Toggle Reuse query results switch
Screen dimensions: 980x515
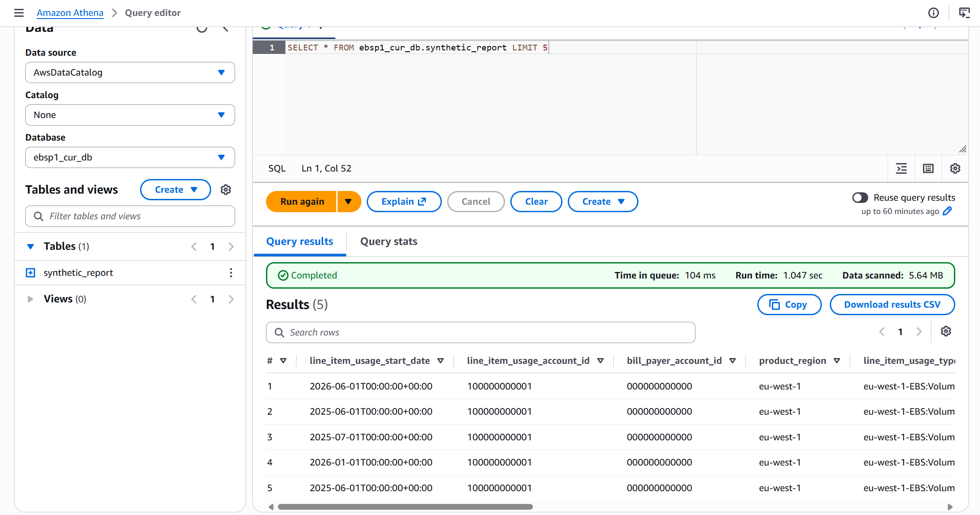(860, 198)
